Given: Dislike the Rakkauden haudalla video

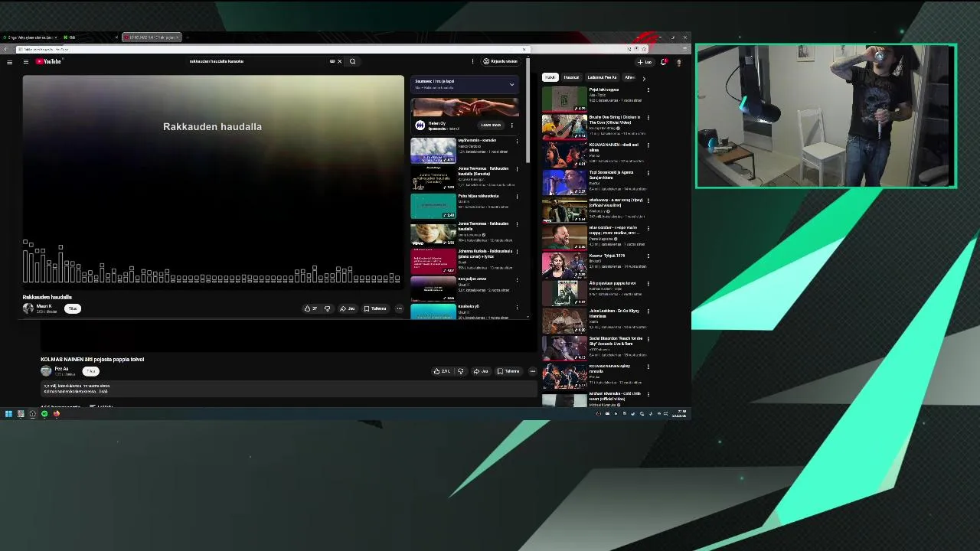Looking at the screenshot, I should click(x=327, y=308).
